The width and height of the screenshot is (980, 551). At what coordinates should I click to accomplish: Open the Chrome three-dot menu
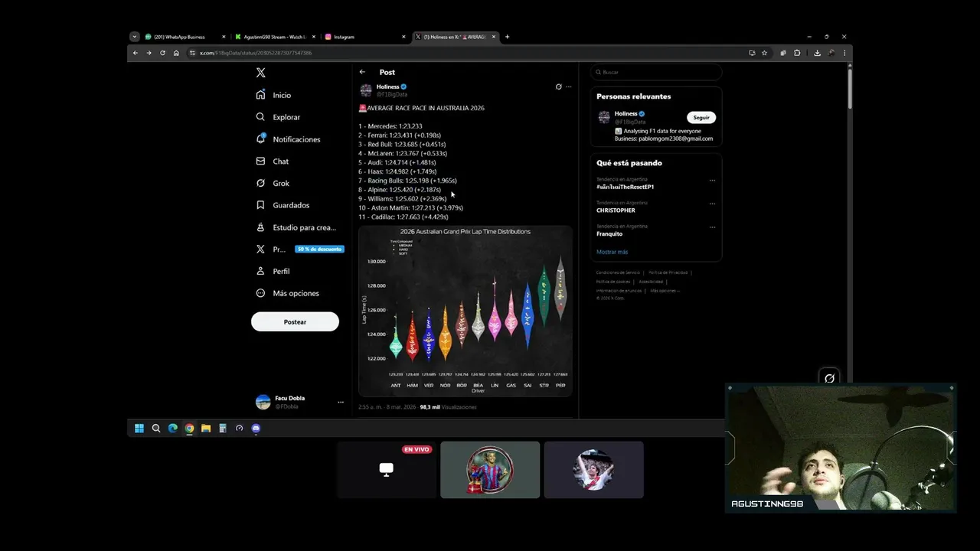(844, 53)
